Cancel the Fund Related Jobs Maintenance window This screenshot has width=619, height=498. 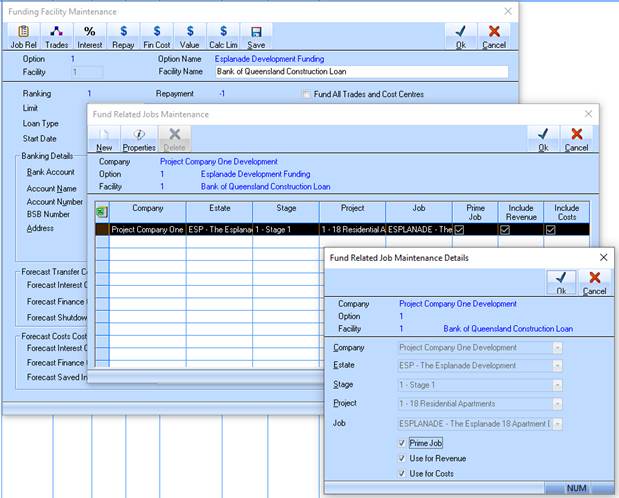(x=576, y=139)
